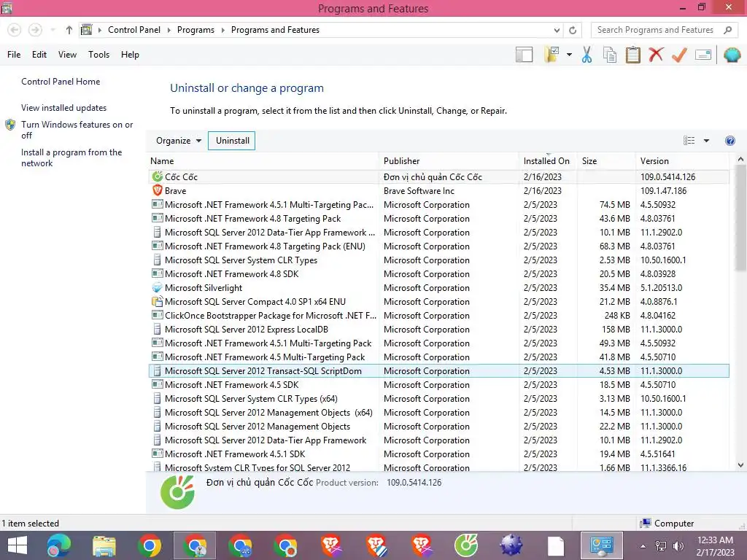Click the Cốc Cốc icon in program list
The image size is (747, 560).
tap(158, 176)
